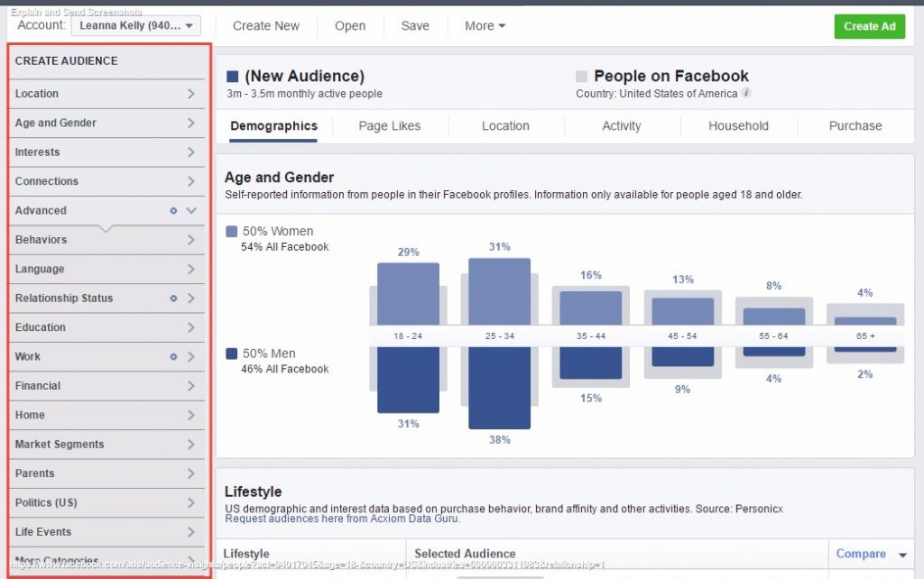Click the gray People on Facebook color square
The height and width of the screenshot is (579, 924).
click(582, 77)
